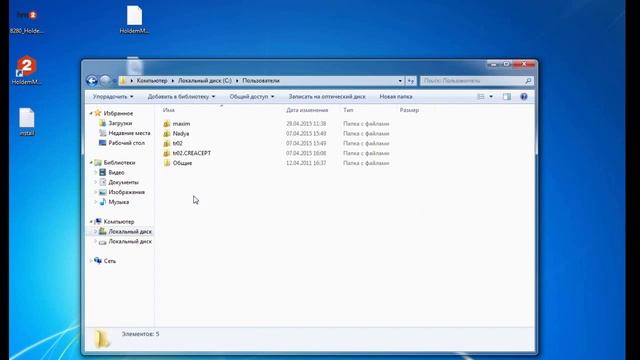Open the address bar history dropdown
The image size is (640, 360).
[x=400, y=81]
